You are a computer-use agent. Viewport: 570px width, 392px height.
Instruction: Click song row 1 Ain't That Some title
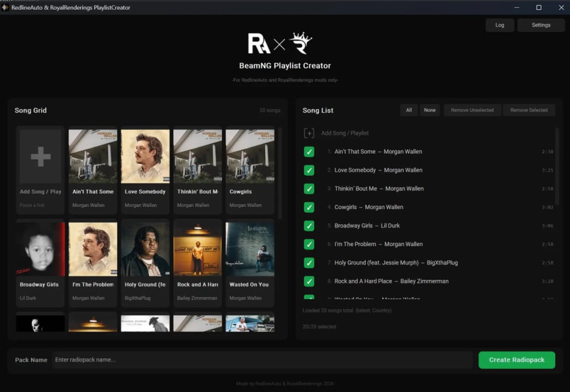[378, 151]
